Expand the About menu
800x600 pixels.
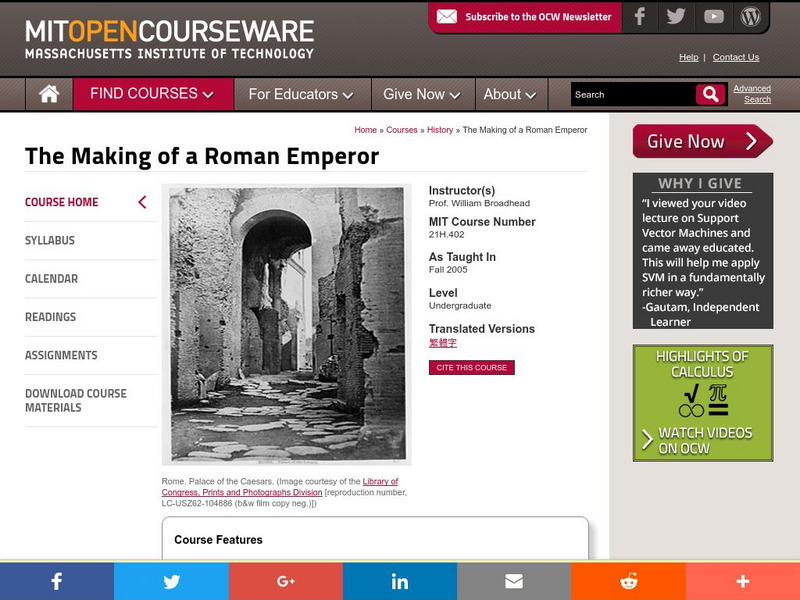point(511,94)
